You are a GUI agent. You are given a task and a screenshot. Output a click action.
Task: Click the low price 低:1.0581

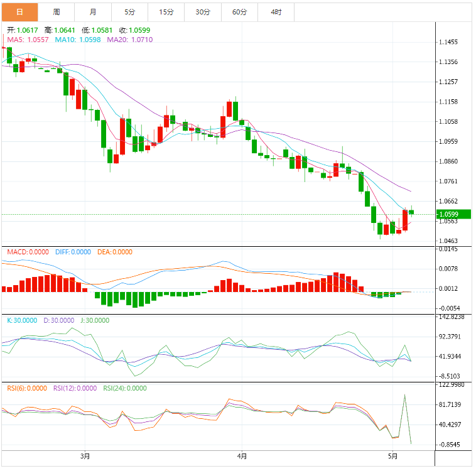point(97,30)
